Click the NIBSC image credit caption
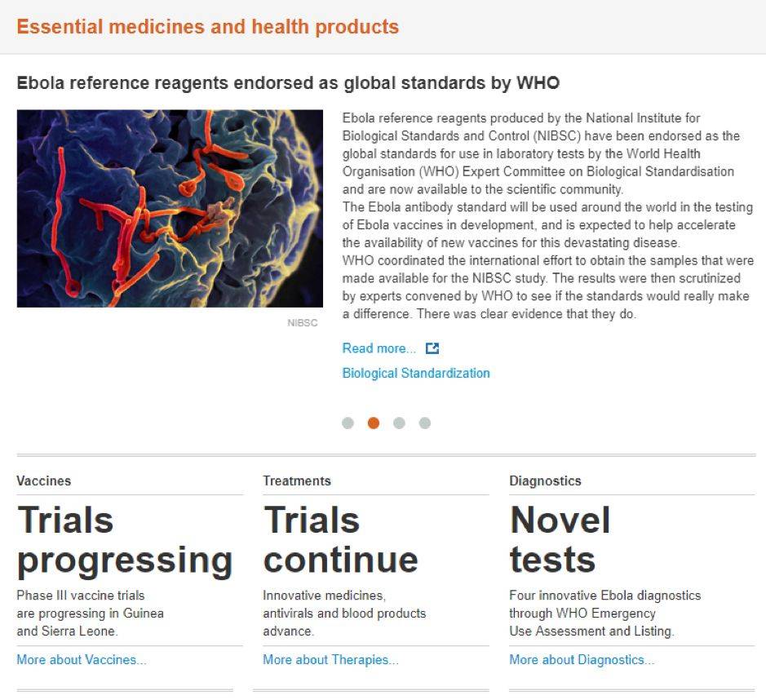 303,323
